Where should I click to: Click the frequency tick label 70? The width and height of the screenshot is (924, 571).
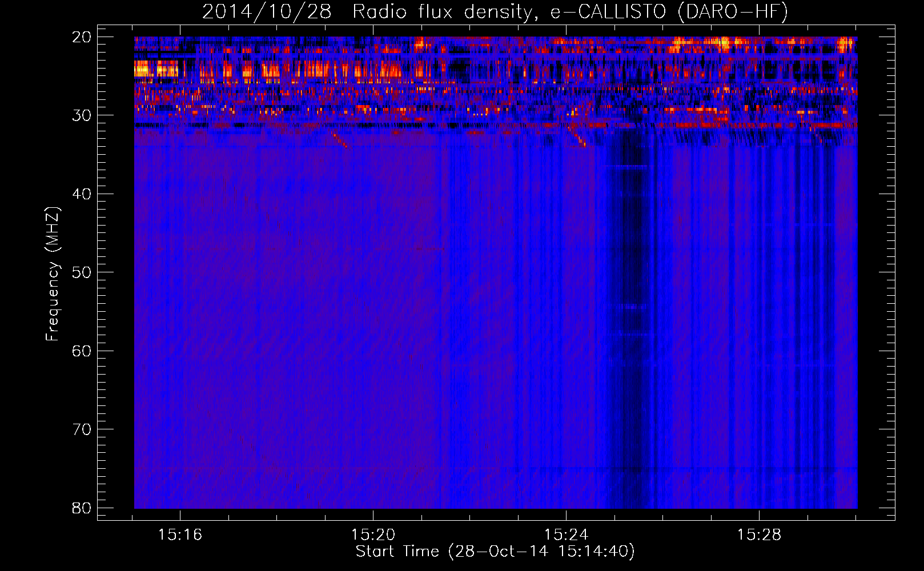click(x=82, y=429)
